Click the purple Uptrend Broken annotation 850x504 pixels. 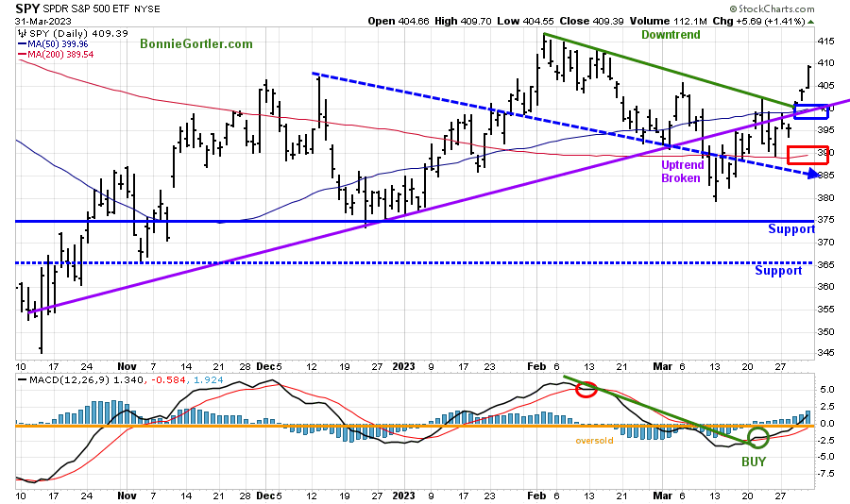pos(682,171)
